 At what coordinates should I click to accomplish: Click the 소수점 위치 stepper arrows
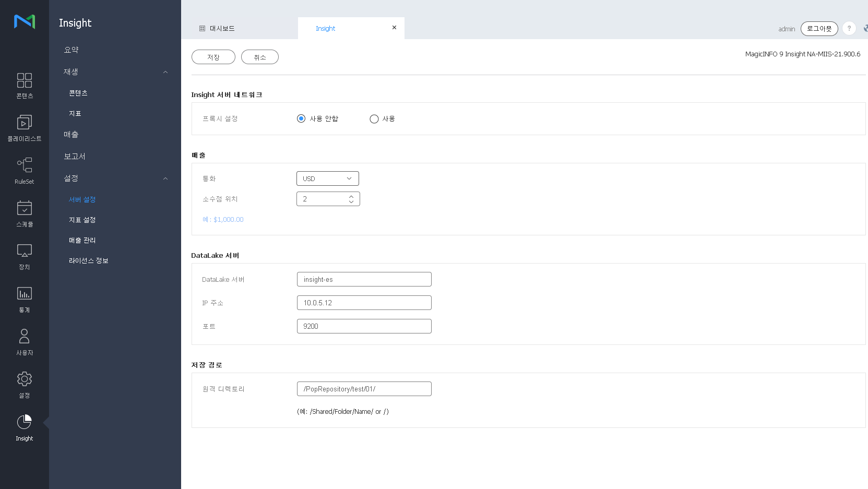click(x=351, y=199)
